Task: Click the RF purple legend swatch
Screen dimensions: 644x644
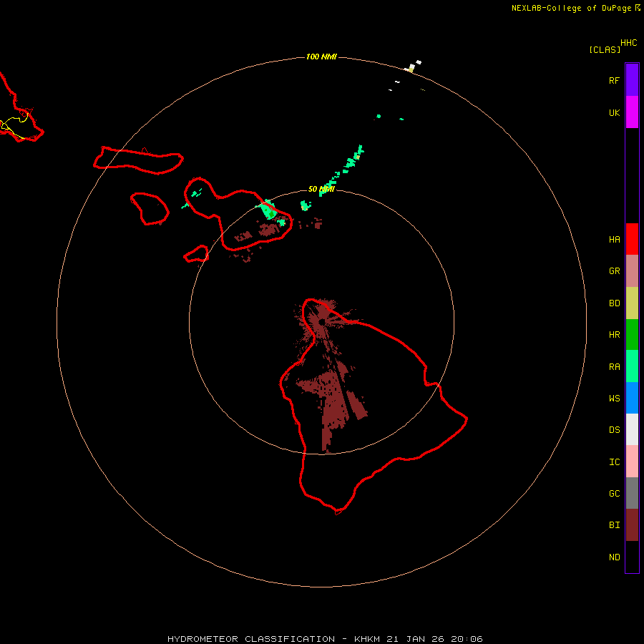Action: pos(632,80)
